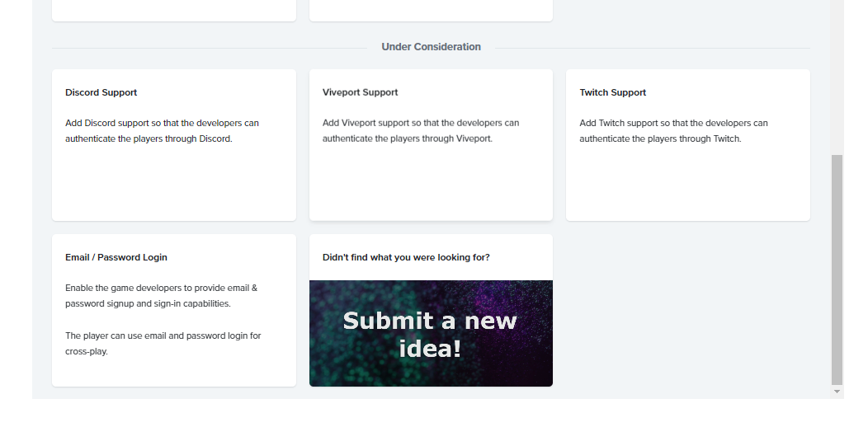868x427 pixels.
Task: Click the partially visible card above Discord Support
Action: [x=173, y=10]
